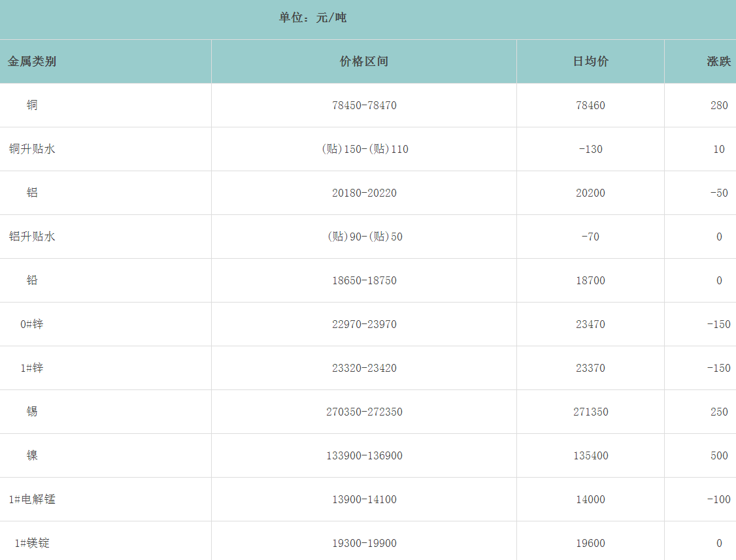Click the 涨跌 column header
Image resolution: width=736 pixels, height=560 pixels.
tap(718, 61)
